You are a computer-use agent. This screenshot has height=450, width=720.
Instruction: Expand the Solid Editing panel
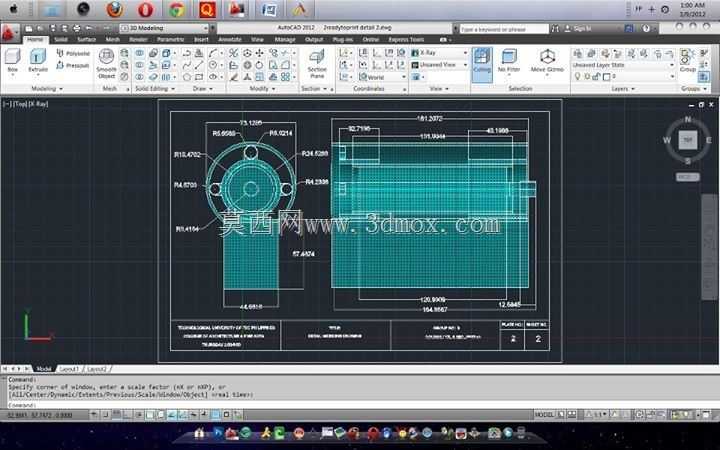pyautogui.click(x=154, y=88)
